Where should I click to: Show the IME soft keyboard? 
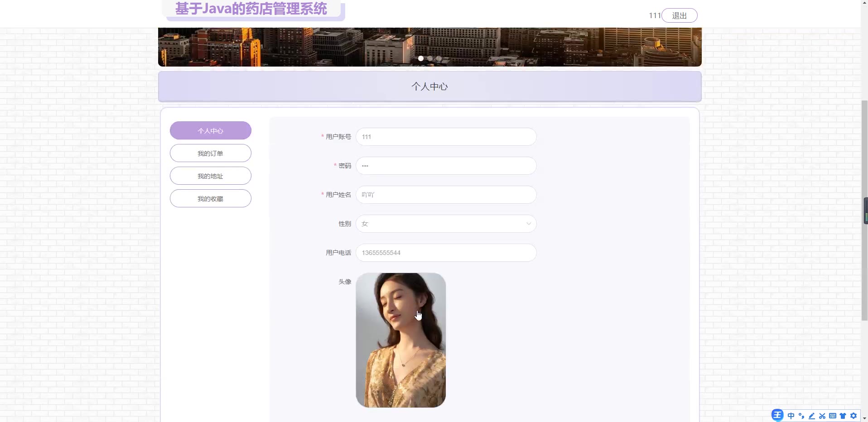pyautogui.click(x=833, y=416)
